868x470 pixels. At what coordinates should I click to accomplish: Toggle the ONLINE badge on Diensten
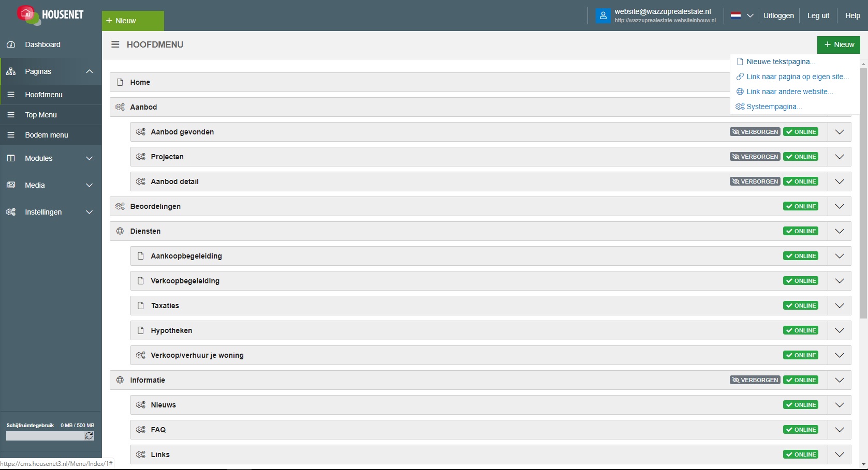coord(801,231)
